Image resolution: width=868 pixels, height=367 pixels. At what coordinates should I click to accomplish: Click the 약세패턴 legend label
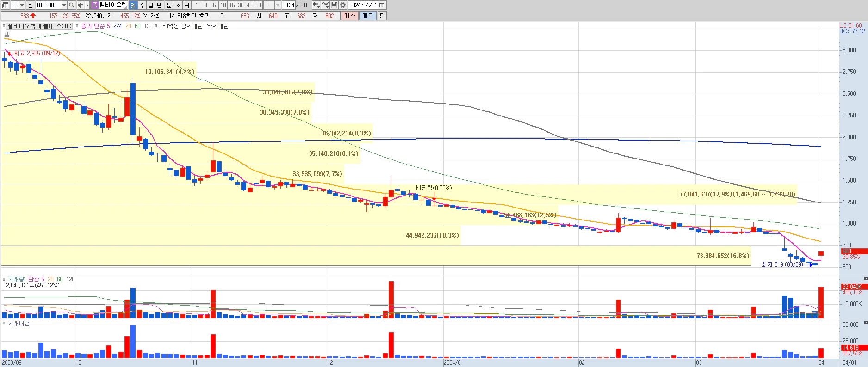(x=217, y=26)
